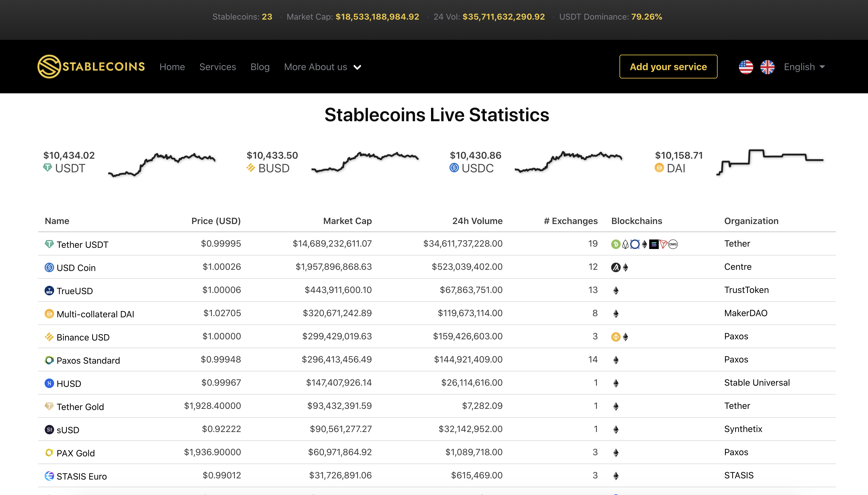The image size is (868, 495).
Task: Click the Ethereum icon in Binance USD row
Action: tap(625, 337)
